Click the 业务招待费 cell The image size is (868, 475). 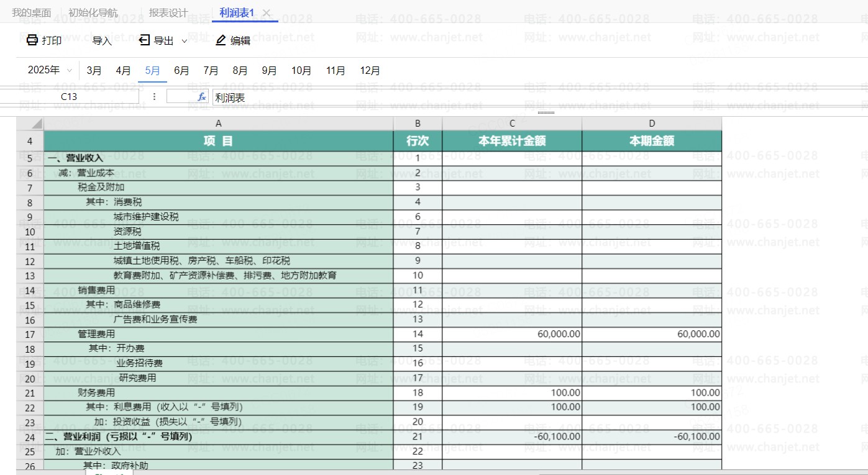tap(219, 364)
